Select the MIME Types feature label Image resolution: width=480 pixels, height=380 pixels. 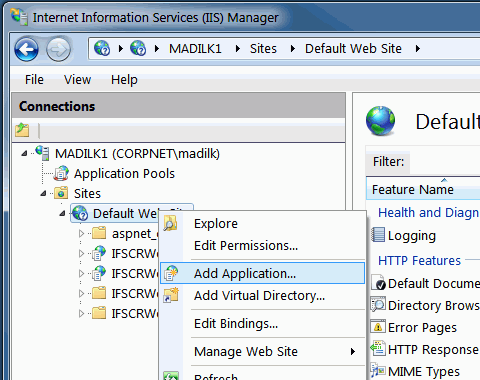coord(424,371)
